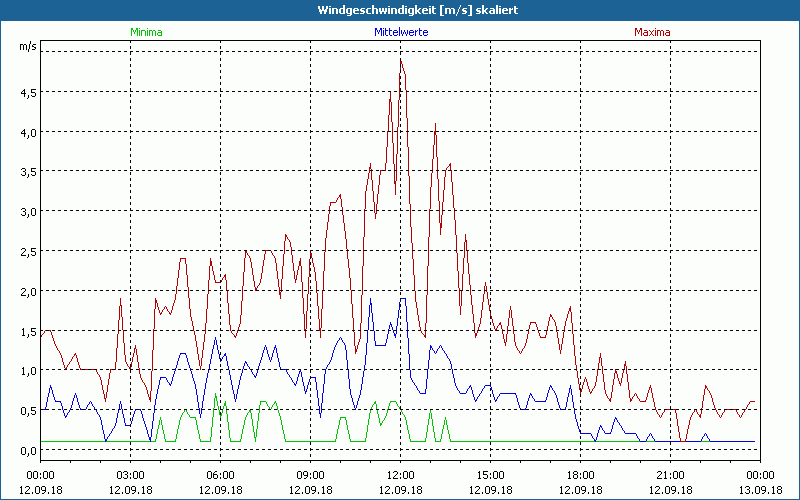Viewport: 800px width, 500px height.
Task: Click the 13.09.18 date label
Action: point(760,490)
